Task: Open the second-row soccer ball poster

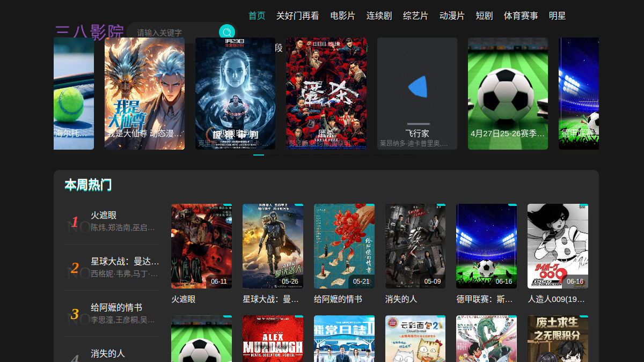Action: (x=201, y=339)
